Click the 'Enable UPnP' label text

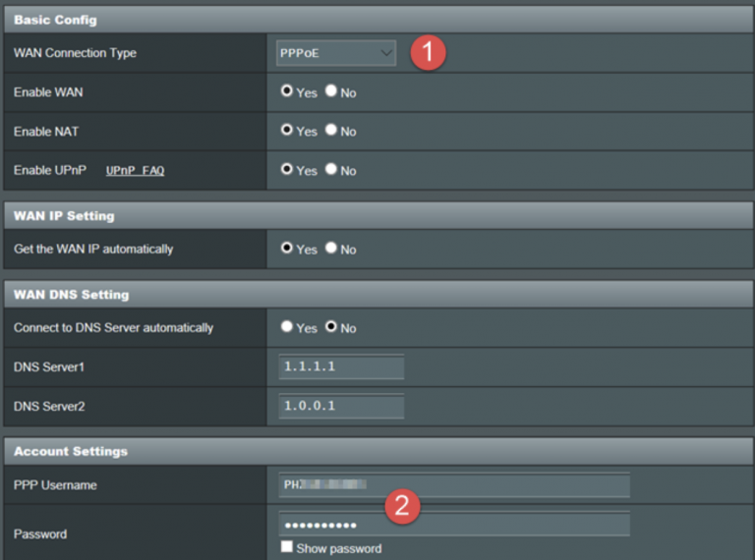(50, 170)
